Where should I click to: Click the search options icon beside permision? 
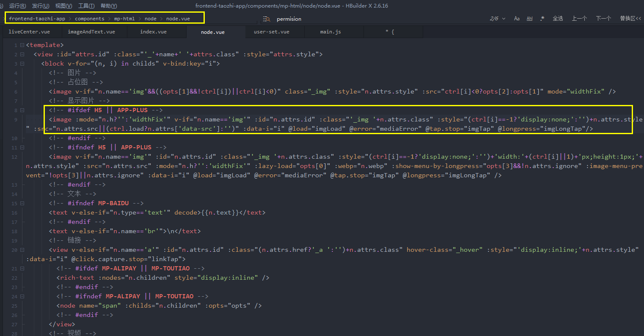(267, 19)
